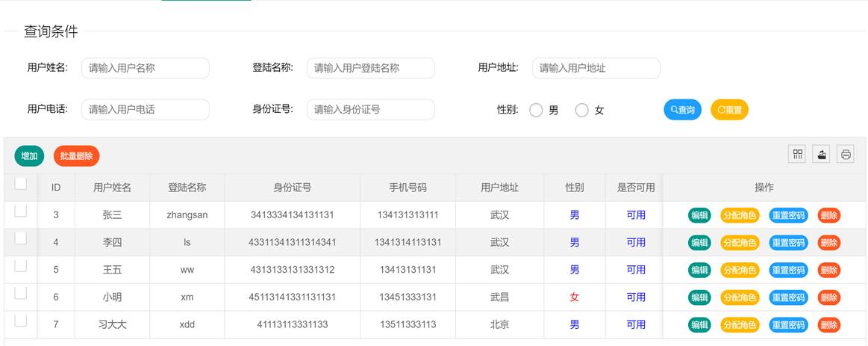Click the green 增加 add button
This screenshot has height=346, width=868.
29,156
